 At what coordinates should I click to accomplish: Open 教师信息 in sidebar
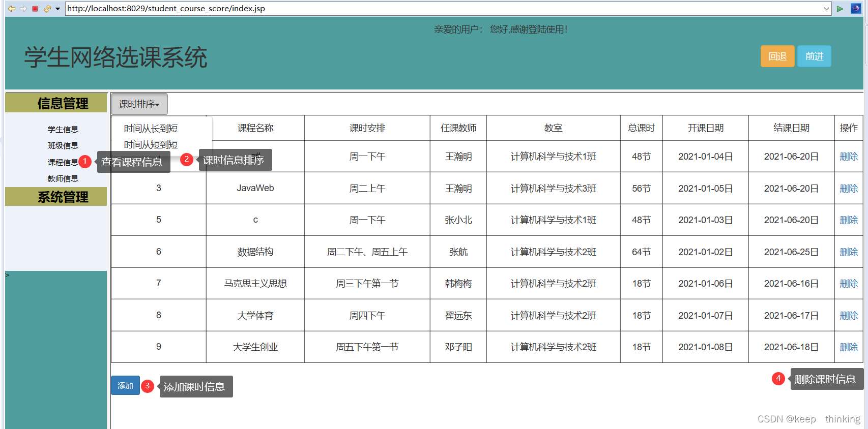coord(63,179)
